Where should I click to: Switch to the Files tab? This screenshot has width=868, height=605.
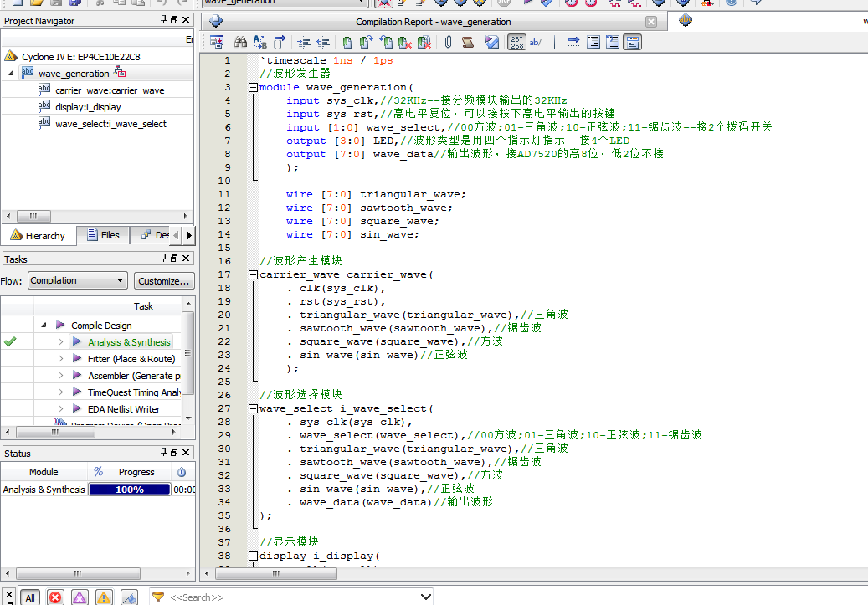pos(103,235)
